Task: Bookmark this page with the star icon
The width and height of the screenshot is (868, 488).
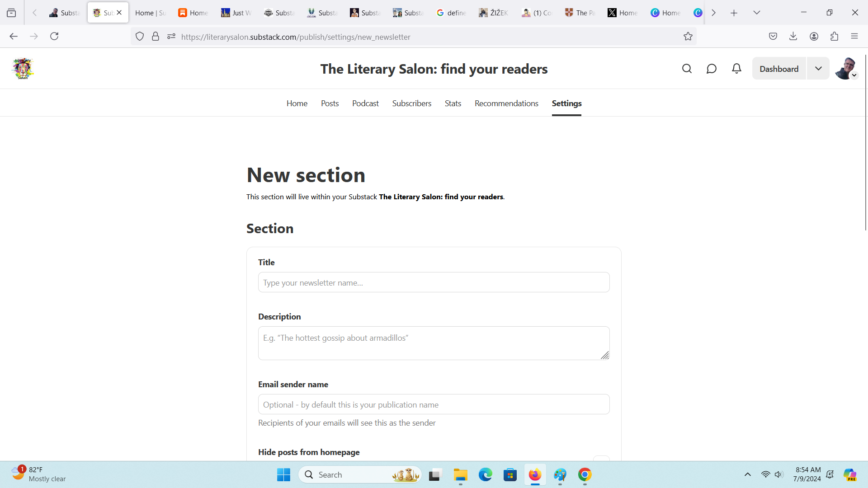Action: pos(688,37)
